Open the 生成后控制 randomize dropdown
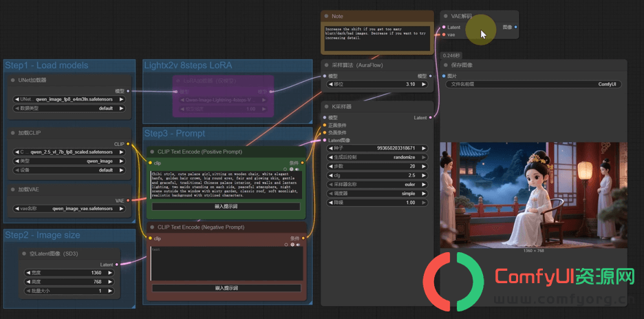The height and width of the screenshot is (319, 644). coord(377,158)
